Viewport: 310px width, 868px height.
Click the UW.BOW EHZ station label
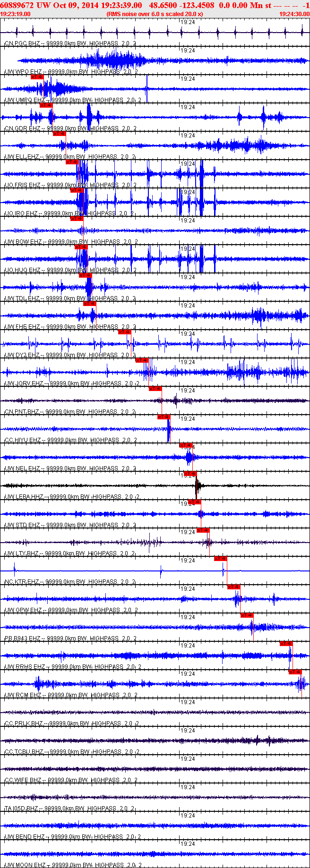coord(23,242)
